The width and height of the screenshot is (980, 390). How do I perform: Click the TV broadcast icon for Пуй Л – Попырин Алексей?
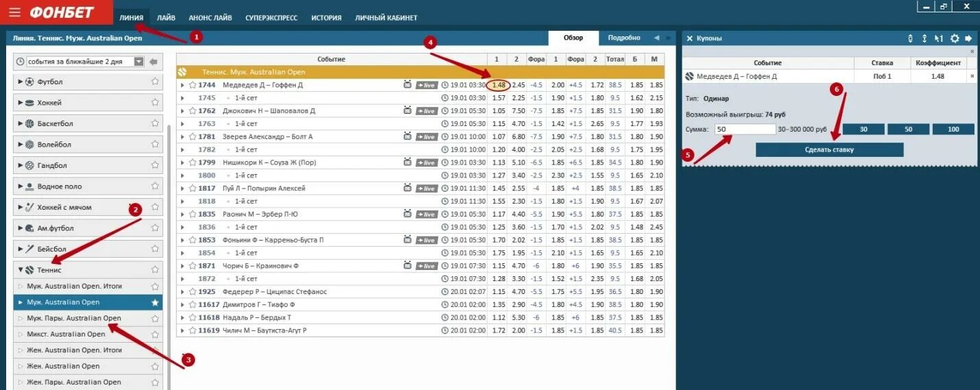[407, 188]
